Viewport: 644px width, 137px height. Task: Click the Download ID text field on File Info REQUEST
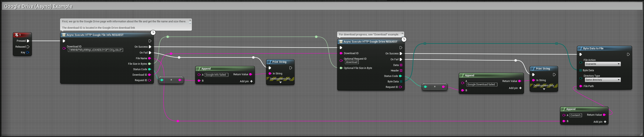click(96, 50)
